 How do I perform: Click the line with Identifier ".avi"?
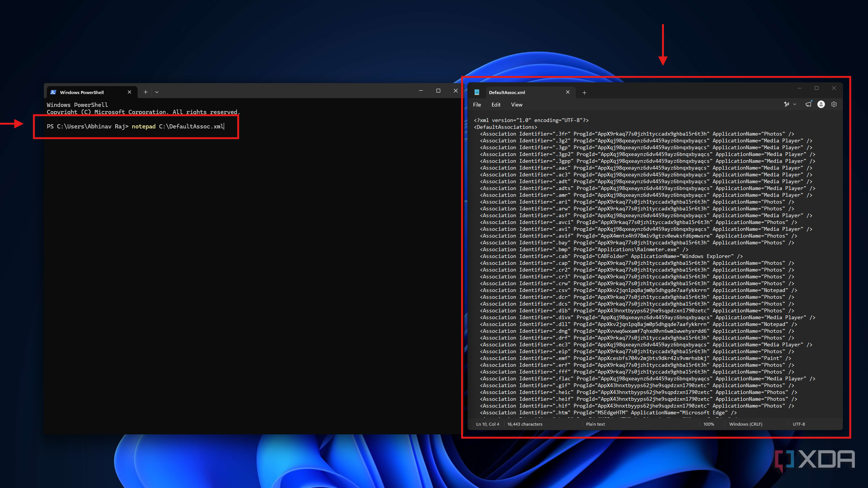[x=646, y=229]
